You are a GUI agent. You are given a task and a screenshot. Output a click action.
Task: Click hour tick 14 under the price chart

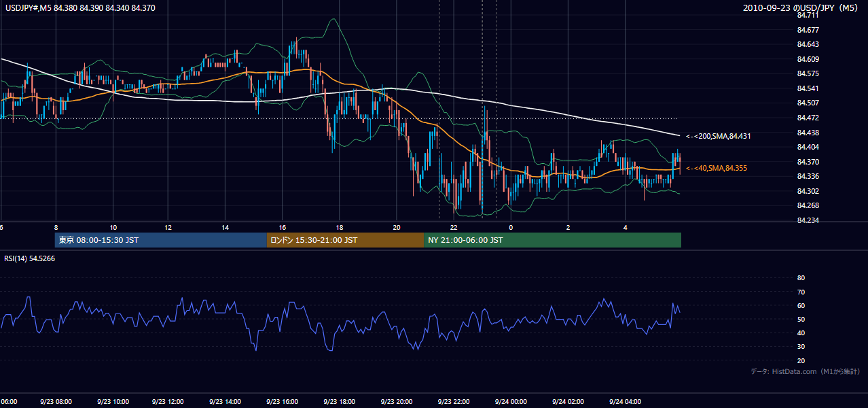226,227
